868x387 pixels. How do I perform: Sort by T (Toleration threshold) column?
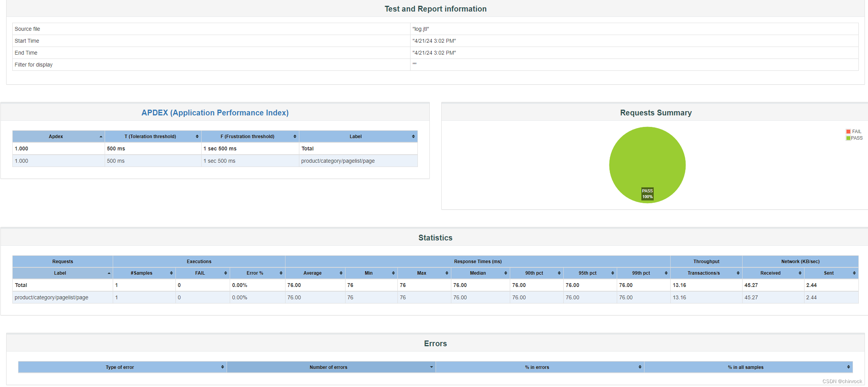[x=153, y=137]
